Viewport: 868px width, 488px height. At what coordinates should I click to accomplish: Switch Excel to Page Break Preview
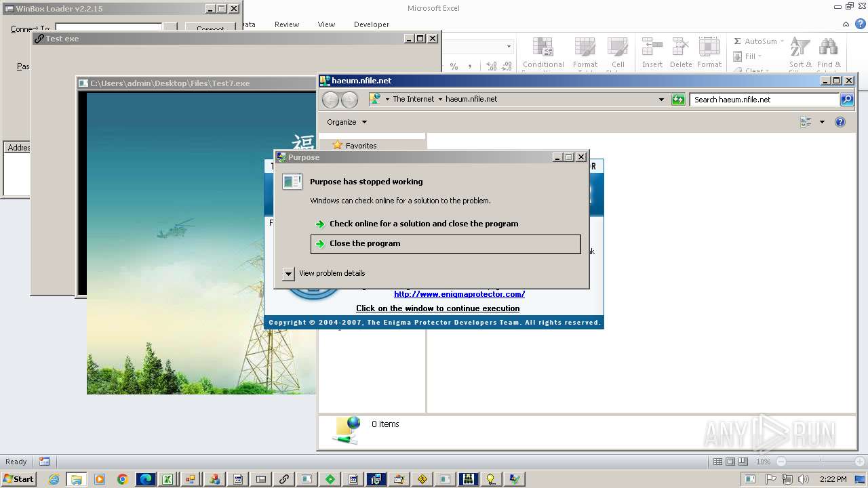743,462
